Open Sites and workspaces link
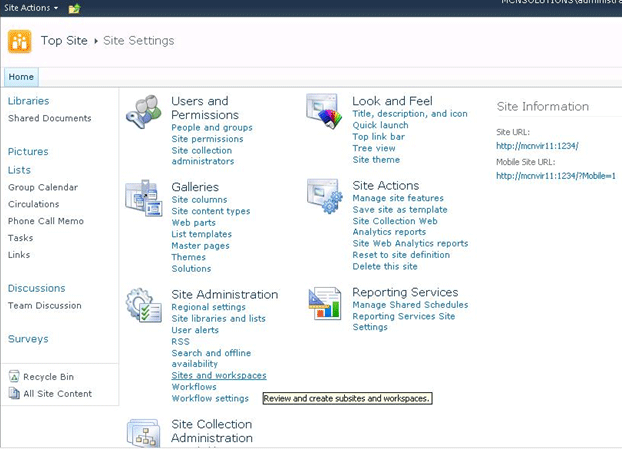 (219, 376)
